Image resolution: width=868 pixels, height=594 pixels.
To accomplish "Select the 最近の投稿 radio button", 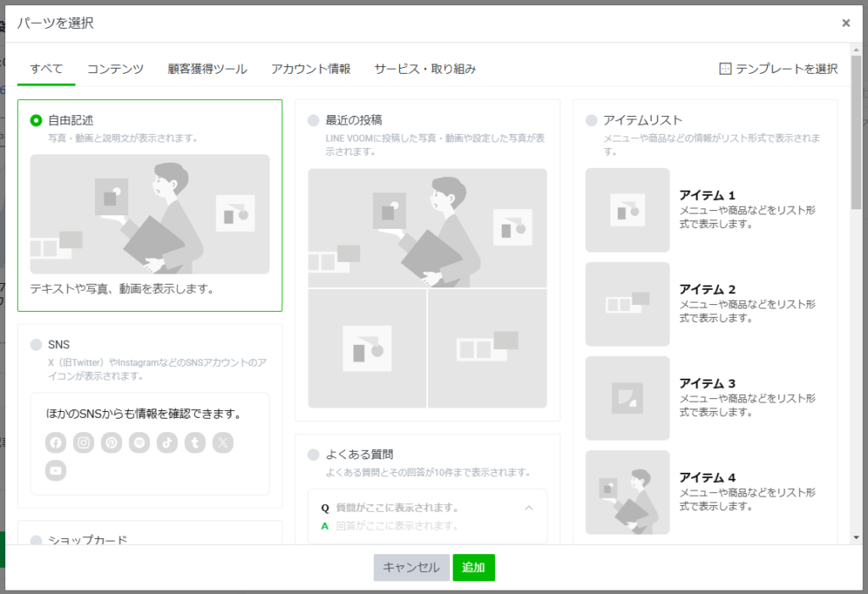I will tap(314, 120).
